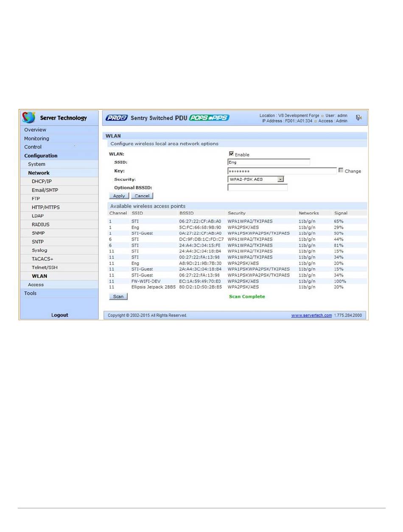Click the Scan button
The image size is (403, 532).
pyautogui.click(x=118, y=297)
